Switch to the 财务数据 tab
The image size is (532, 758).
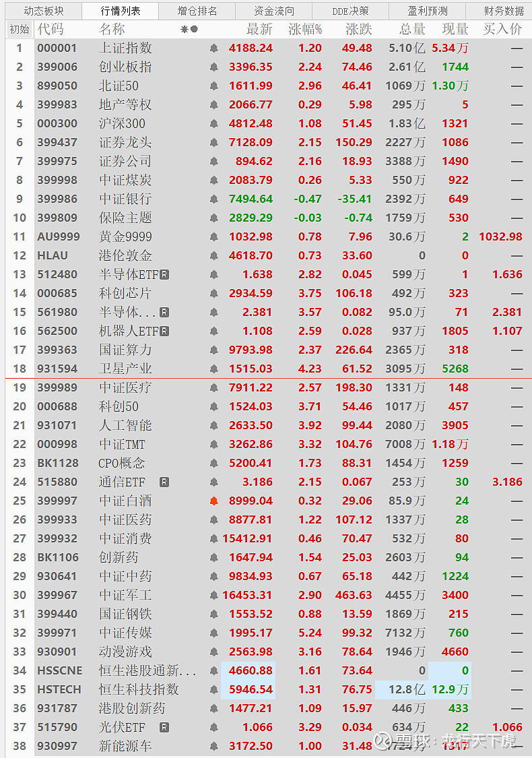(504, 11)
